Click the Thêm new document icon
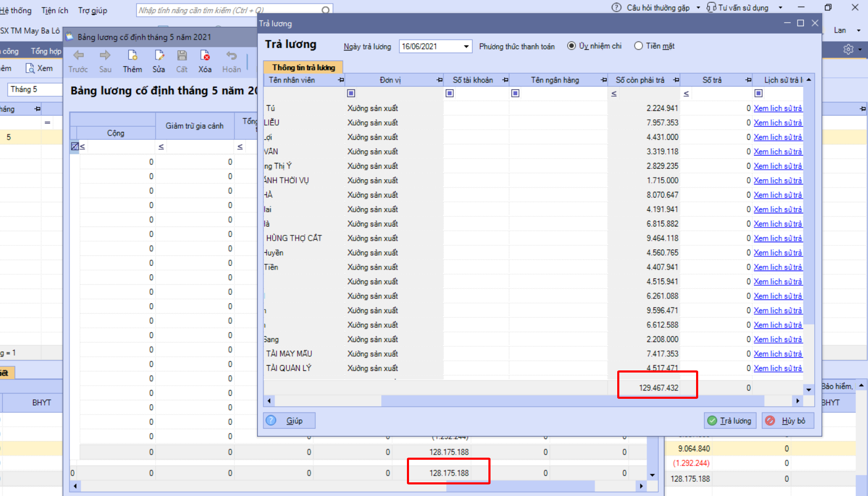This screenshot has height=496, width=868. pos(132,55)
